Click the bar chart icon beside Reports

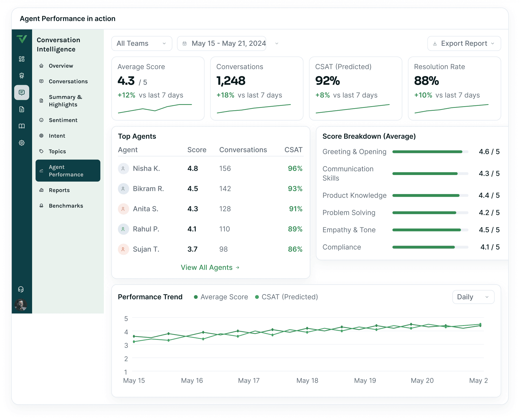tap(41, 190)
